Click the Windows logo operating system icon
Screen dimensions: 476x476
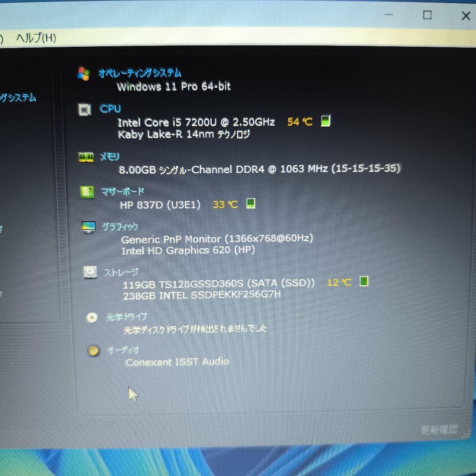click(83, 74)
